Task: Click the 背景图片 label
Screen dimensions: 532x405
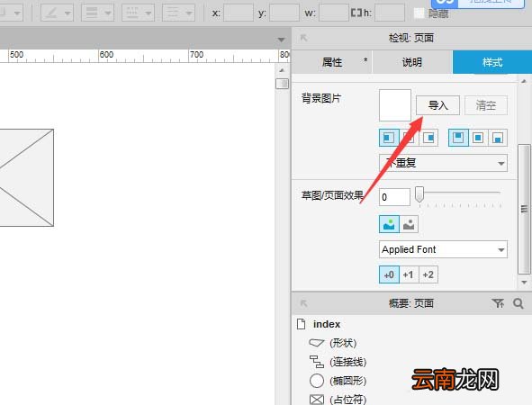Action: (321, 98)
